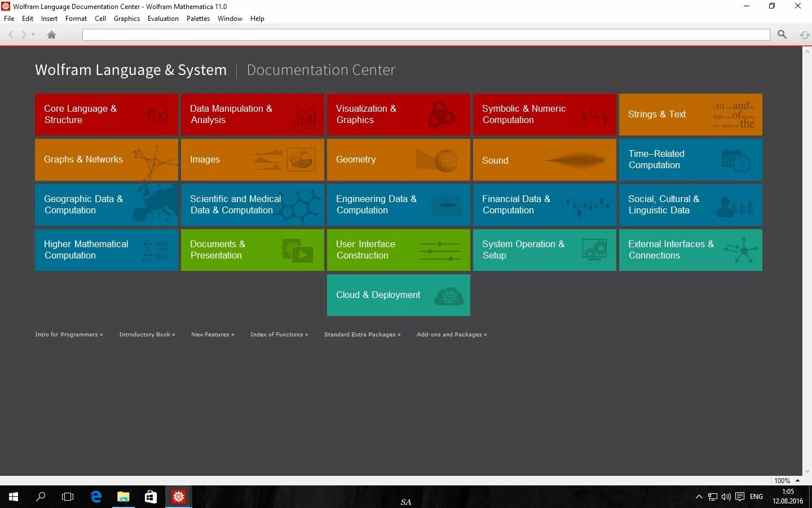Open Windows Store from the taskbar
The width and height of the screenshot is (812, 508).
point(151,497)
